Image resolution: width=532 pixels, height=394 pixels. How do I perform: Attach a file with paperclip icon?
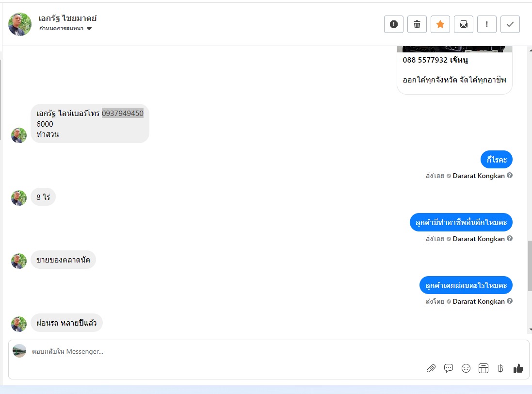[x=431, y=368]
